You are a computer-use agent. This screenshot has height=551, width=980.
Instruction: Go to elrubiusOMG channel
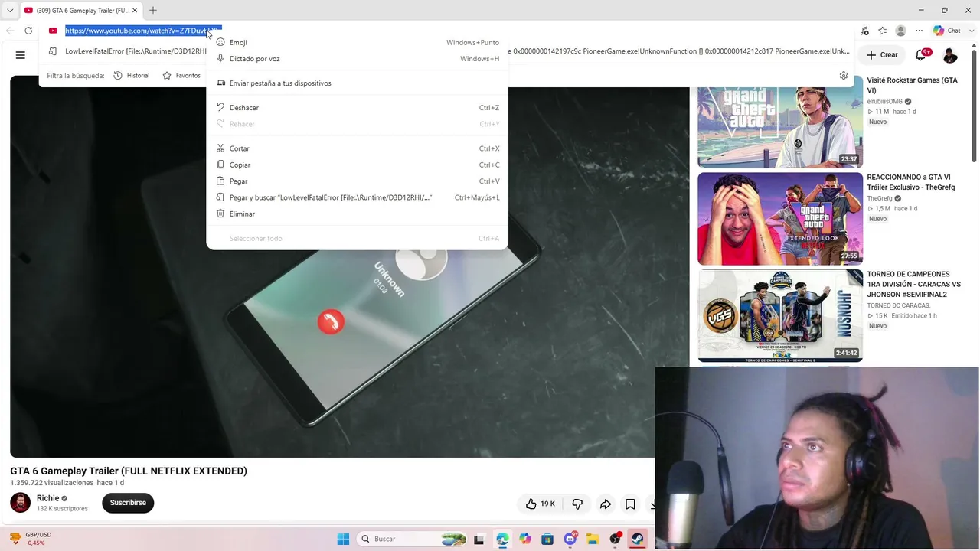coord(885,102)
